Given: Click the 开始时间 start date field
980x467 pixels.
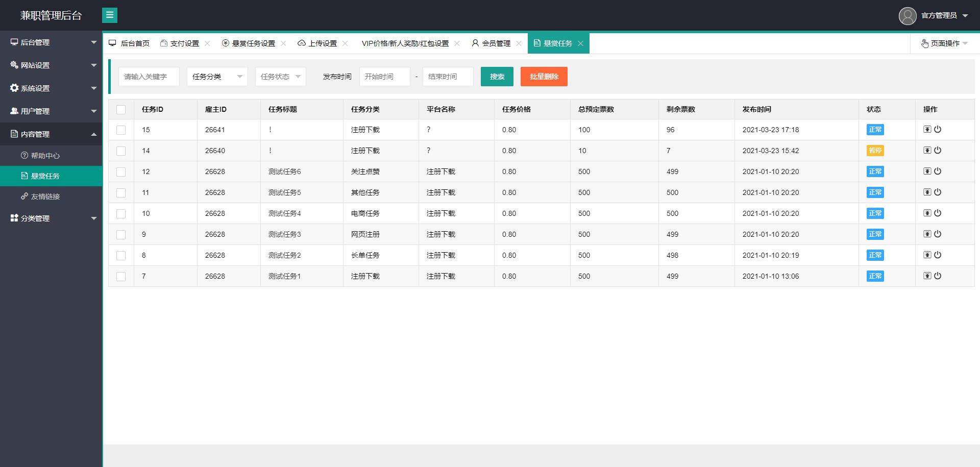Looking at the screenshot, I should (x=385, y=77).
